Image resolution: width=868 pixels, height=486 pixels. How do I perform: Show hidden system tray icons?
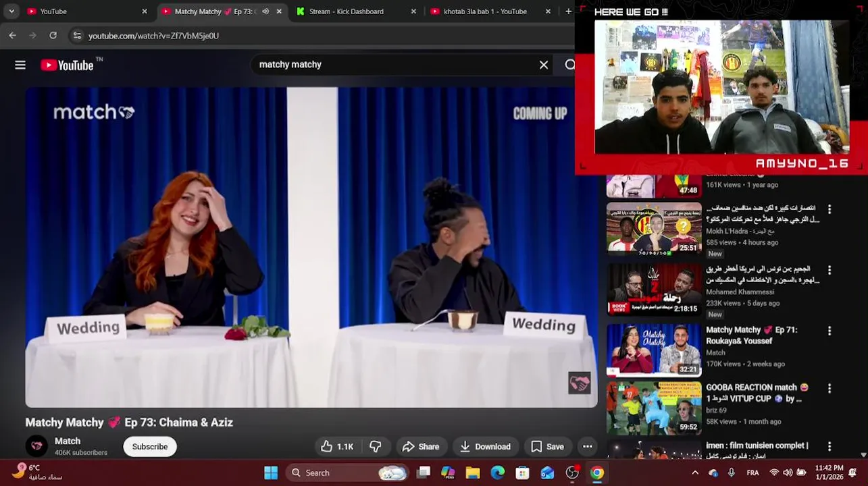pyautogui.click(x=695, y=473)
